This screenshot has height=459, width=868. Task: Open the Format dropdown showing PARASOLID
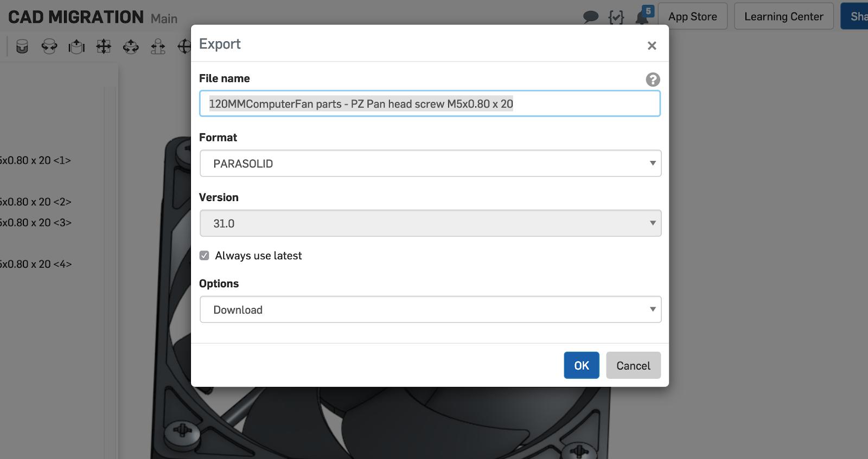coord(430,164)
